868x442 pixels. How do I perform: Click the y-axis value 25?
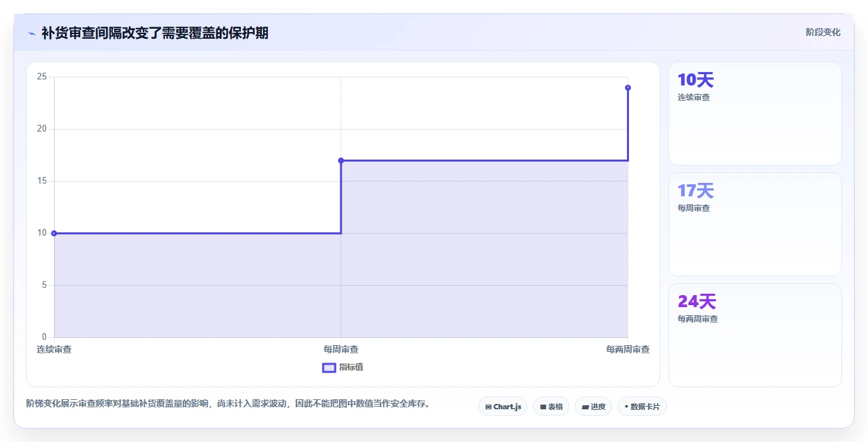pos(42,77)
